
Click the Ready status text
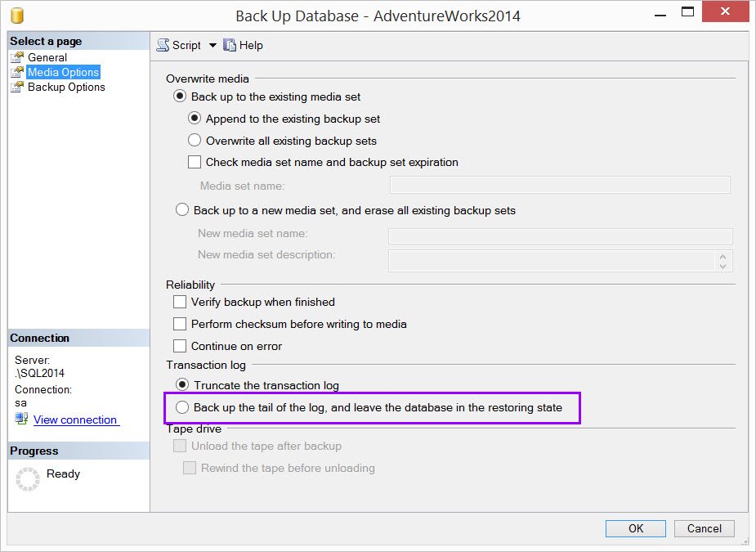click(63, 473)
